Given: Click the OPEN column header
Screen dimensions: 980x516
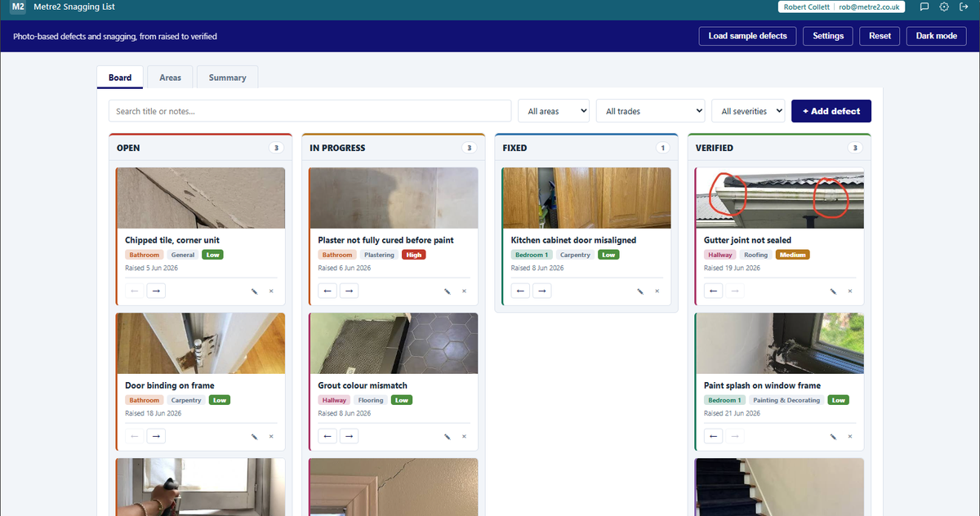Looking at the screenshot, I should click(128, 148).
